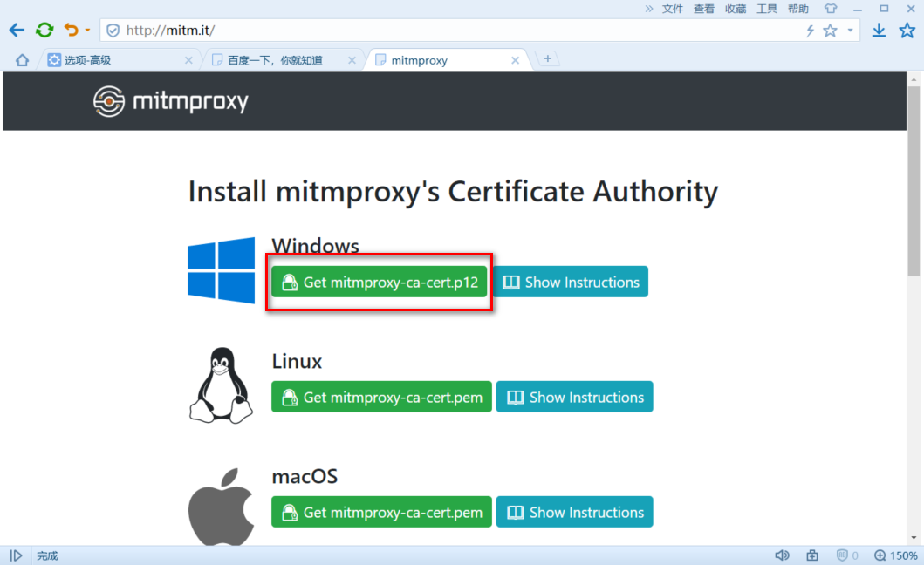The width and height of the screenshot is (924, 565).
Task: Open dropdown next to undo arrow
Action: (x=87, y=30)
